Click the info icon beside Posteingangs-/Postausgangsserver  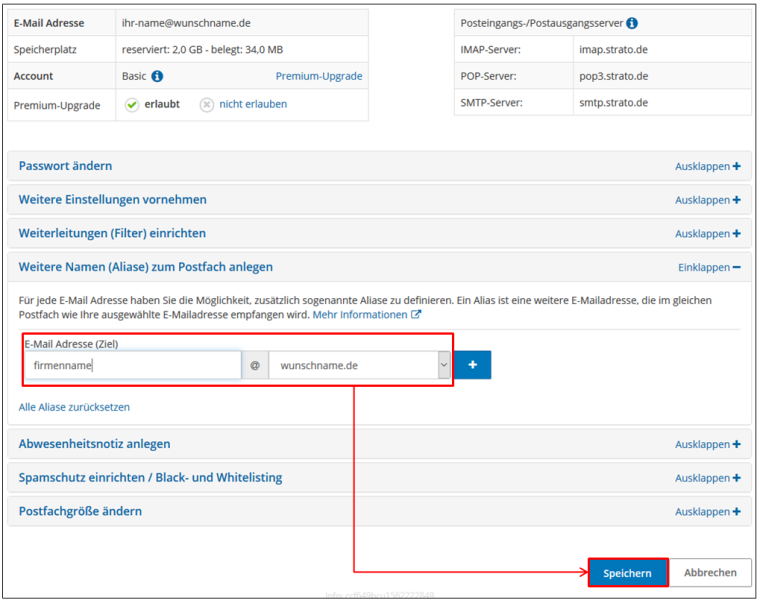coord(632,23)
